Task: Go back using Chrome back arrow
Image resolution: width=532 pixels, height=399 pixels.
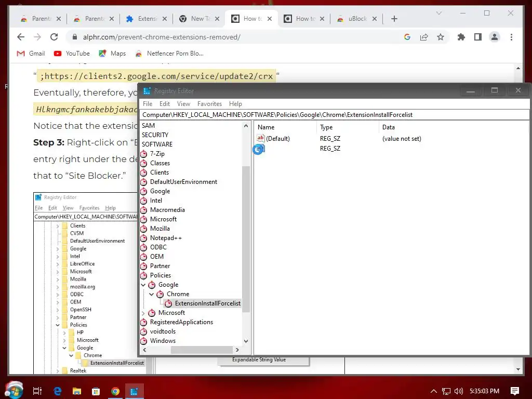Action: [x=21, y=37]
